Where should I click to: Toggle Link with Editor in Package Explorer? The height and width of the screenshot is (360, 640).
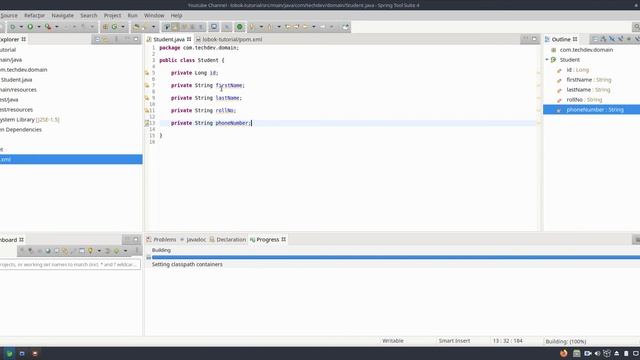point(106,39)
